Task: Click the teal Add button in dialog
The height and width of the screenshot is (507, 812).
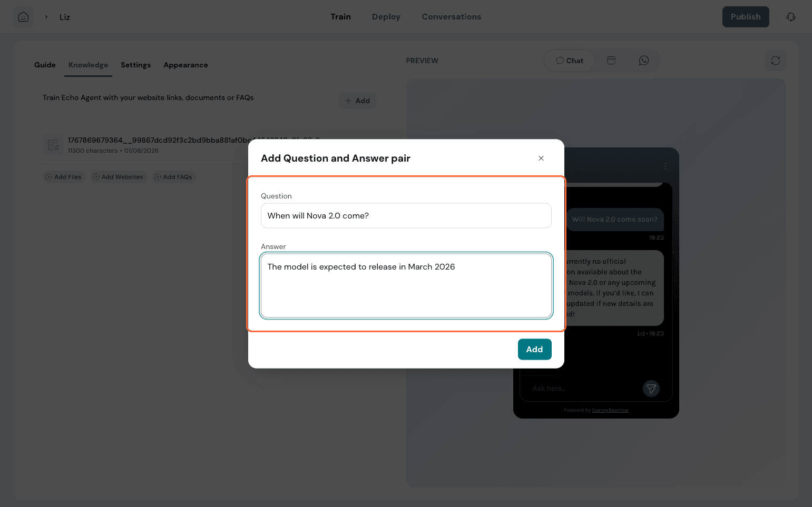Action: (x=534, y=349)
